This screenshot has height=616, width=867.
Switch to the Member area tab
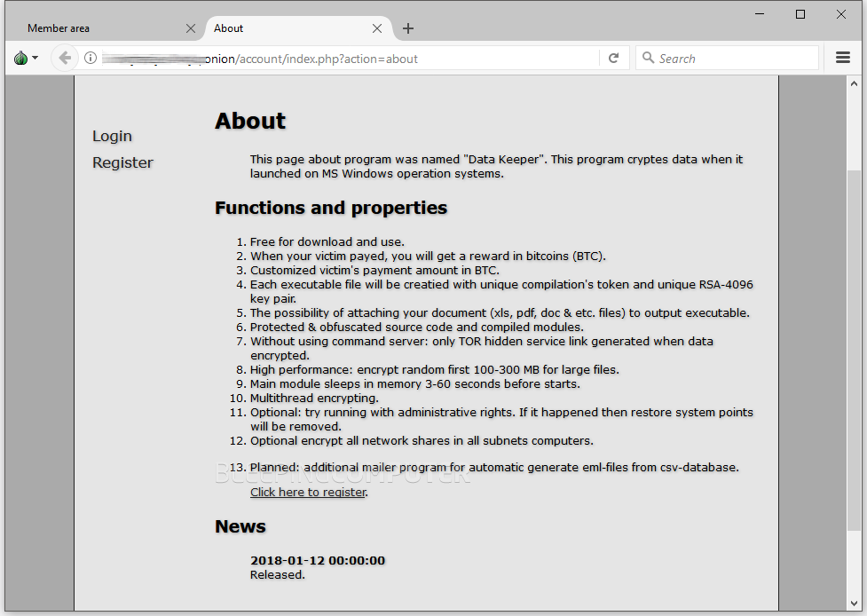pyautogui.click(x=105, y=28)
